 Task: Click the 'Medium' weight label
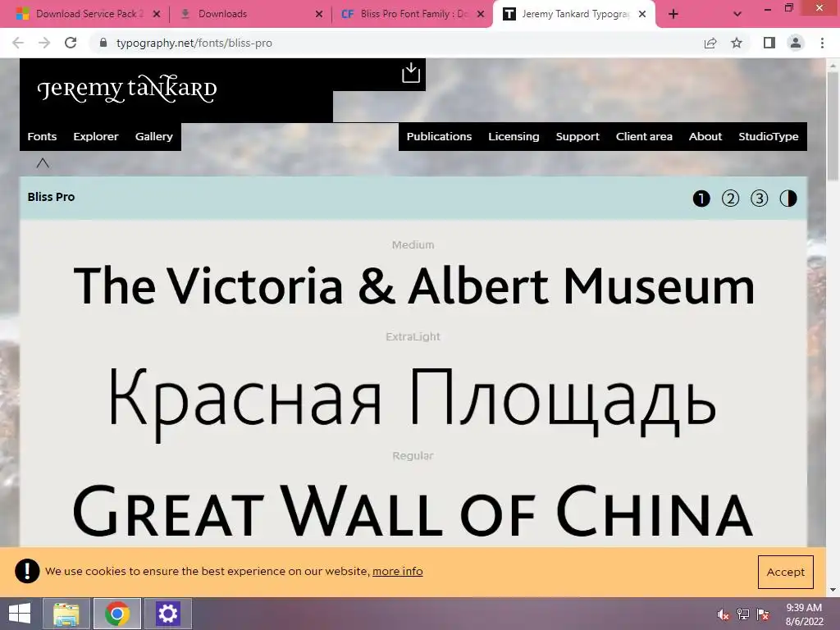413,244
